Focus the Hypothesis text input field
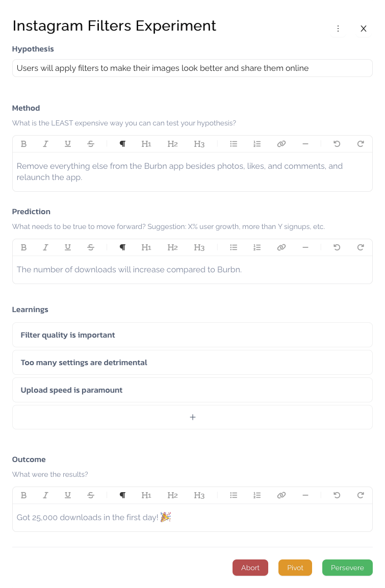Viewport: 385px width, 588px height. point(192,68)
